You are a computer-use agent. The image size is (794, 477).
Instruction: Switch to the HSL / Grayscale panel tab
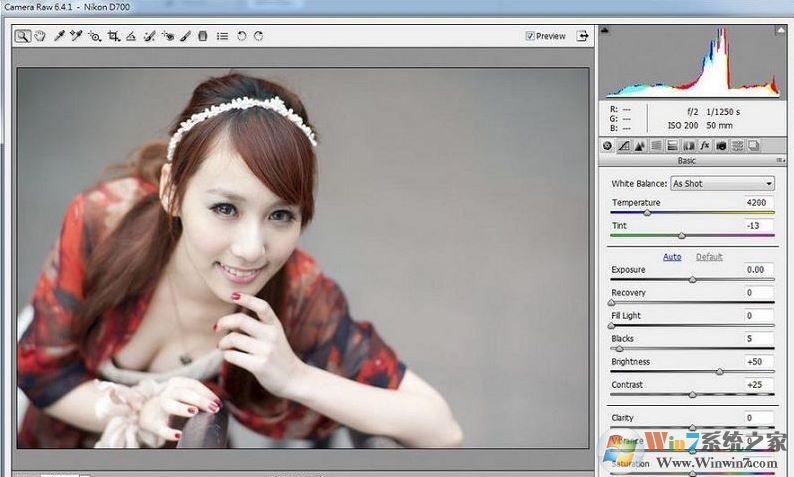click(x=656, y=146)
